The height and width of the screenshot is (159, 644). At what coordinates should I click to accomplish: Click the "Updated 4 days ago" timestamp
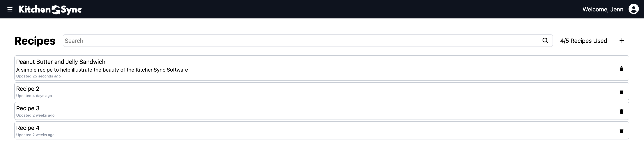tap(34, 96)
